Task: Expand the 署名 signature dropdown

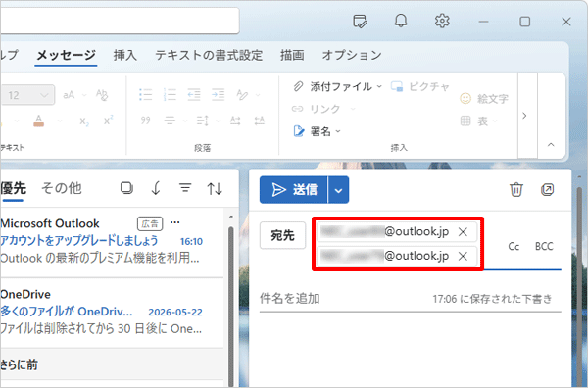Action: [338, 131]
